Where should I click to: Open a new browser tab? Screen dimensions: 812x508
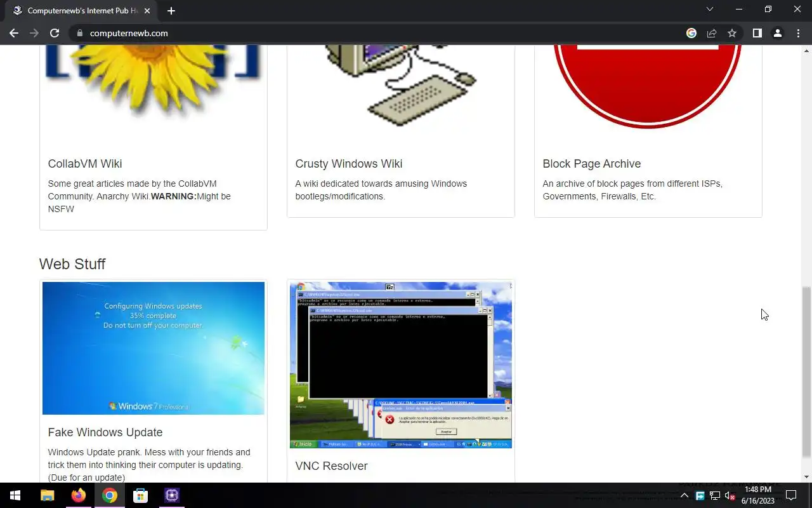pyautogui.click(x=171, y=11)
